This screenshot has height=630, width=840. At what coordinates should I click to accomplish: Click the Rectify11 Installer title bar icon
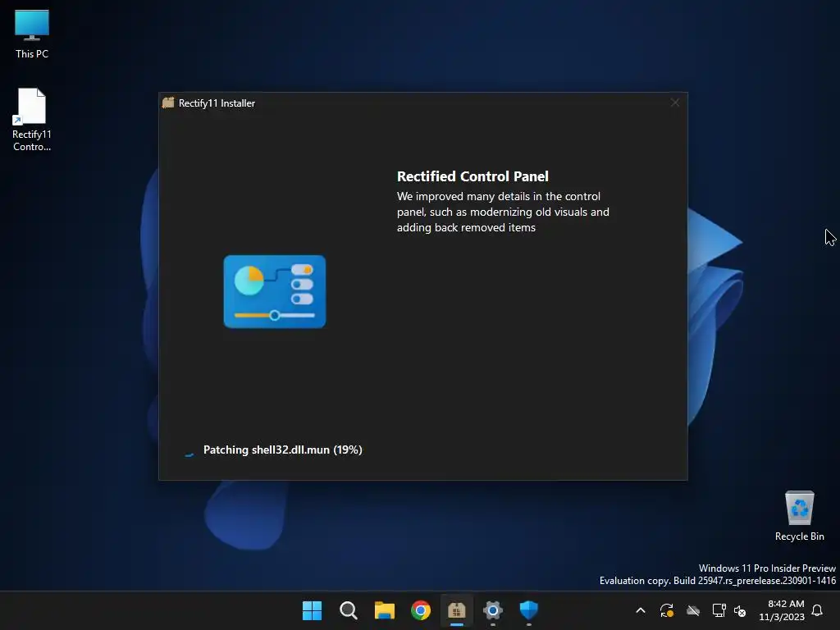point(168,103)
